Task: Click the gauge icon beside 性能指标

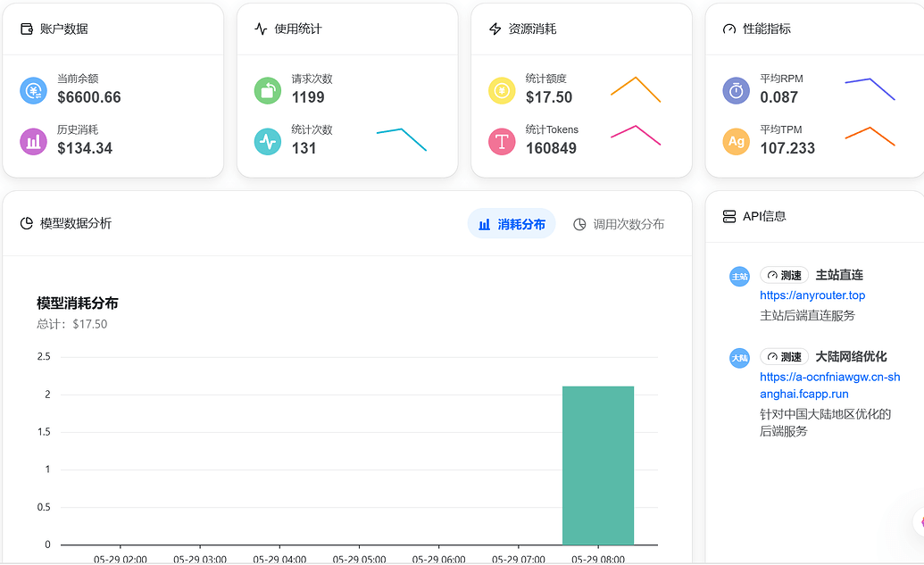Action: (729, 29)
